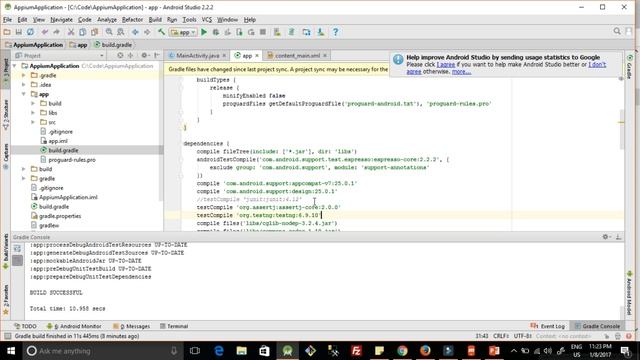640x360 pixels.
Task: Click the Synchronize toolbar icon
Action: coord(31,32)
